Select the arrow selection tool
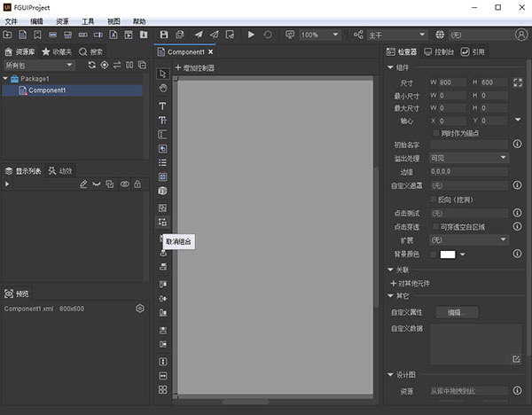532x415 pixels. [x=163, y=74]
